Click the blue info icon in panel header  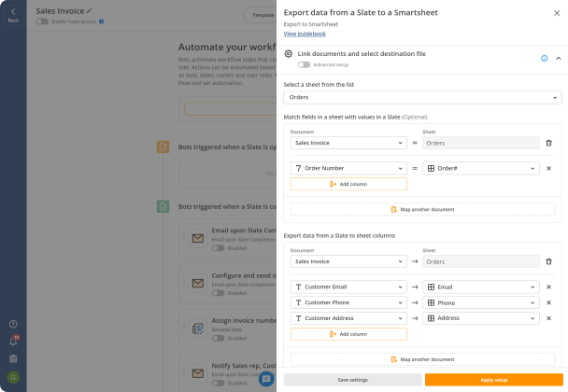coord(544,58)
